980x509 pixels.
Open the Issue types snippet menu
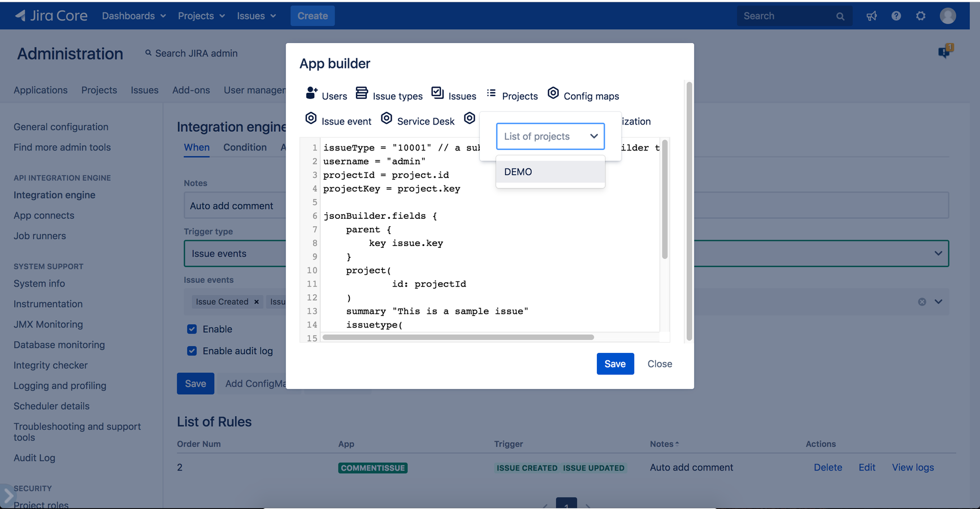coord(389,94)
